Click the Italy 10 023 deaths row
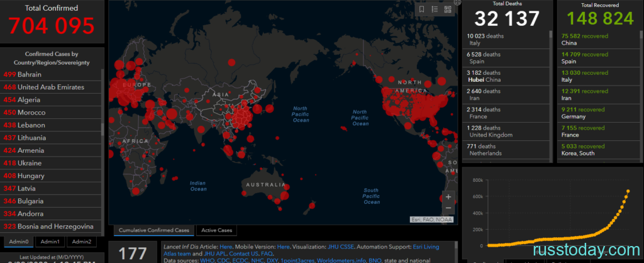644x263 pixels. click(506, 40)
